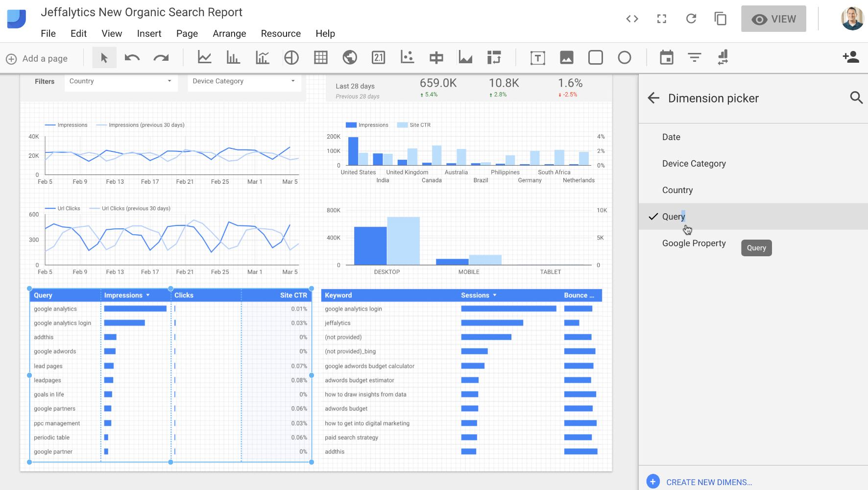Open the Device Category filter dropdown
The width and height of the screenshot is (868, 490).
244,81
